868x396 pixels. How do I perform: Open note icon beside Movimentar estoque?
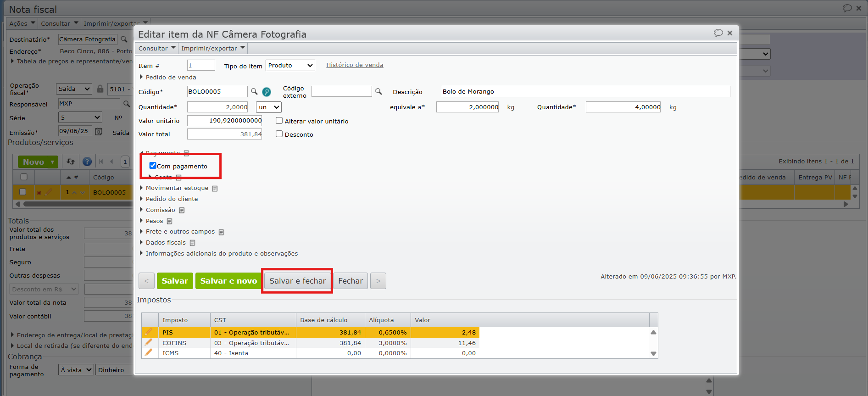pyautogui.click(x=215, y=188)
